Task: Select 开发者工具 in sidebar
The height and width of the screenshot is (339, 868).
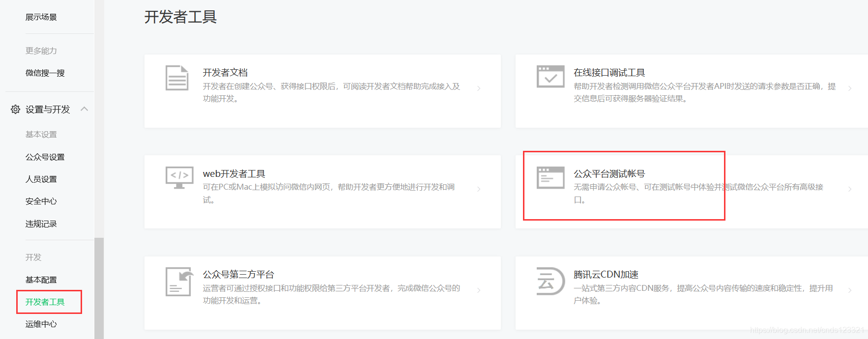Action: click(45, 302)
